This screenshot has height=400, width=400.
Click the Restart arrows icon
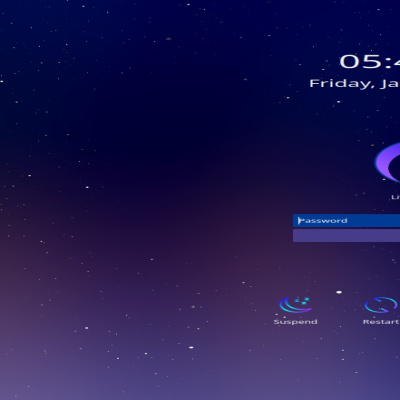point(381,305)
